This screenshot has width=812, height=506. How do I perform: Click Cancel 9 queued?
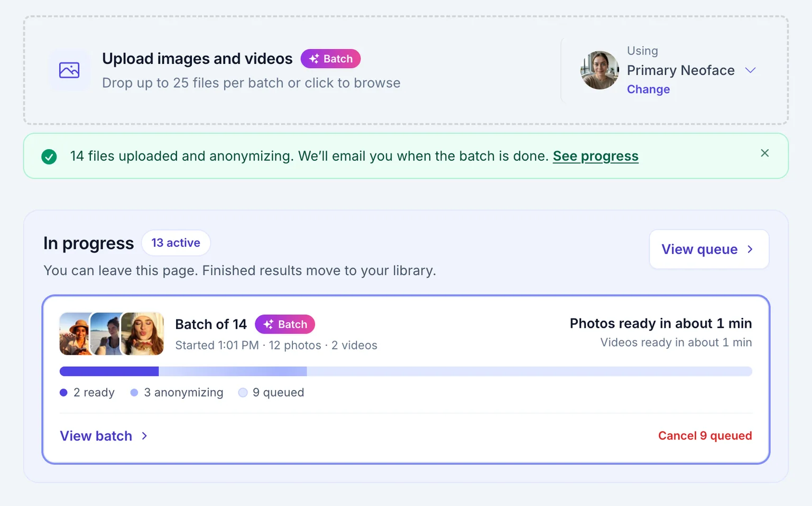(x=705, y=436)
